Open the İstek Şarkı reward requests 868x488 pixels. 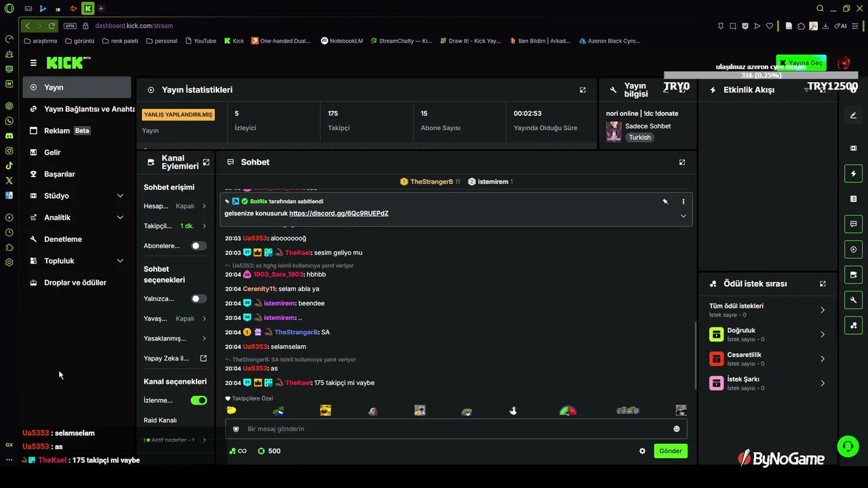pyautogui.click(x=767, y=383)
